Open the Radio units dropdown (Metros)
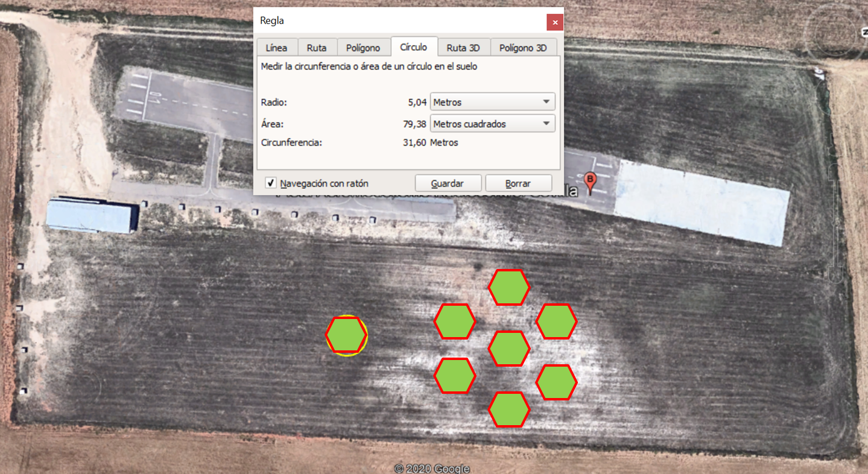 [492, 102]
